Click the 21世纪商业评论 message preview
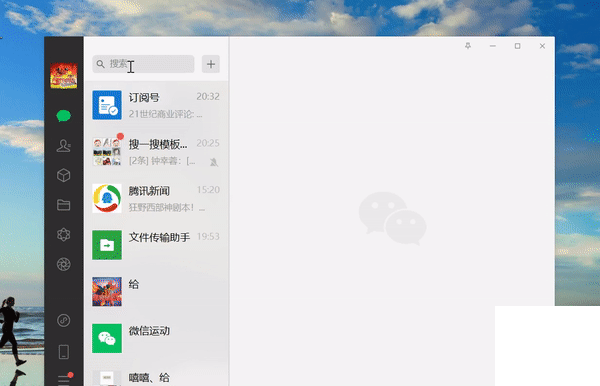 (x=165, y=114)
